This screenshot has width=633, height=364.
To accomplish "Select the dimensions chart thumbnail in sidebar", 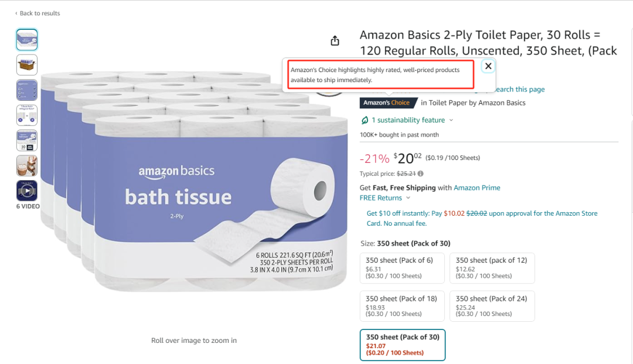I will pyautogui.click(x=27, y=140).
